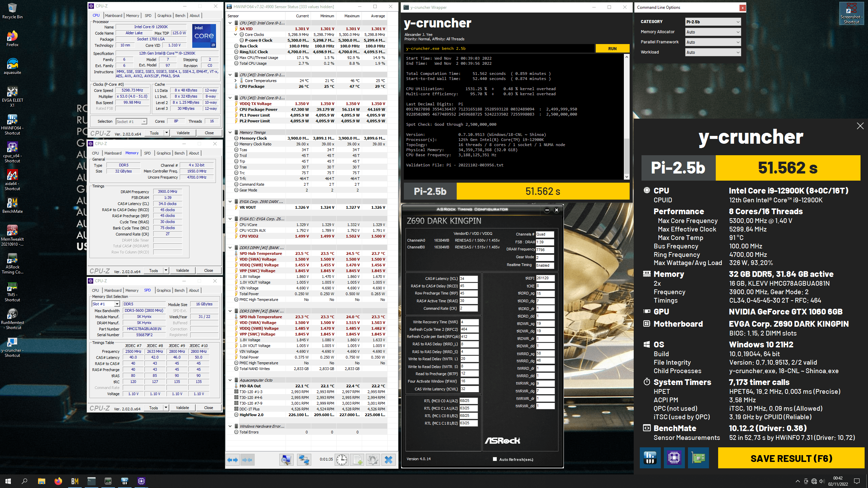The image size is (868, 488).
Task: Select Screenshot Shortcut desktop icon
Action: tap(851, 14)
